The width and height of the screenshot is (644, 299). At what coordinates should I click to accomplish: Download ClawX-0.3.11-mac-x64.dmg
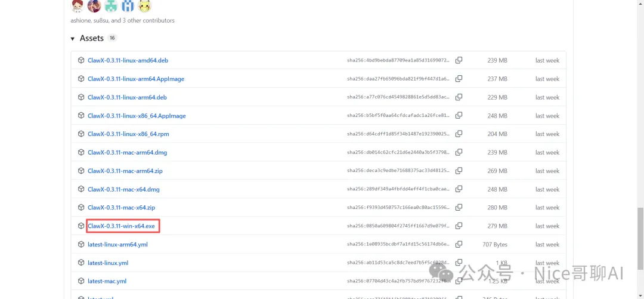(123, 189)
